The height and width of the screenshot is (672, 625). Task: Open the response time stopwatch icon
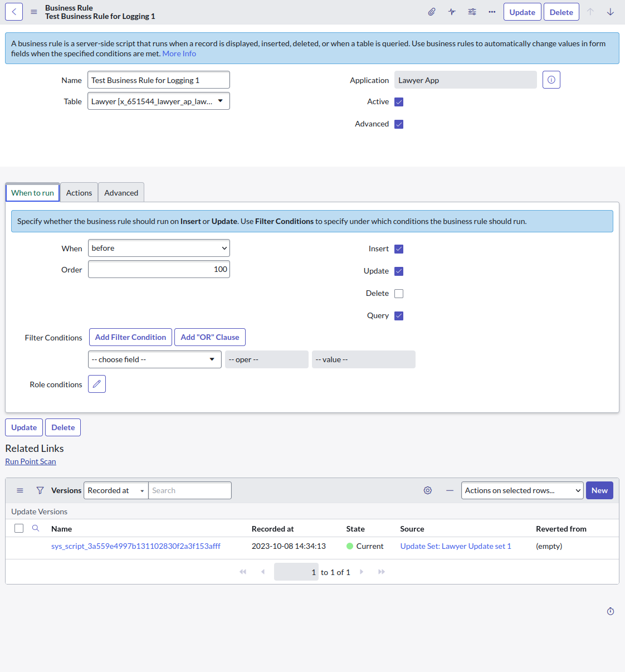pos(611,611)
